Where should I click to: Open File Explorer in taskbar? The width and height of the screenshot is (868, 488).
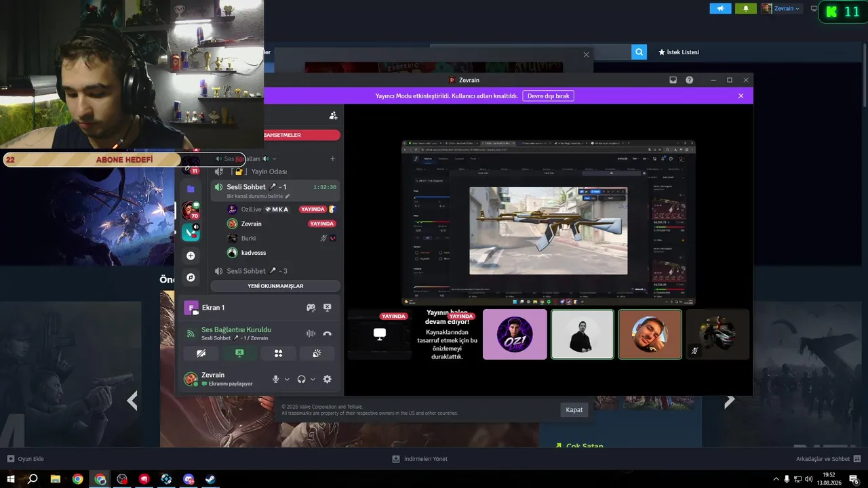(x=56, y=479)
